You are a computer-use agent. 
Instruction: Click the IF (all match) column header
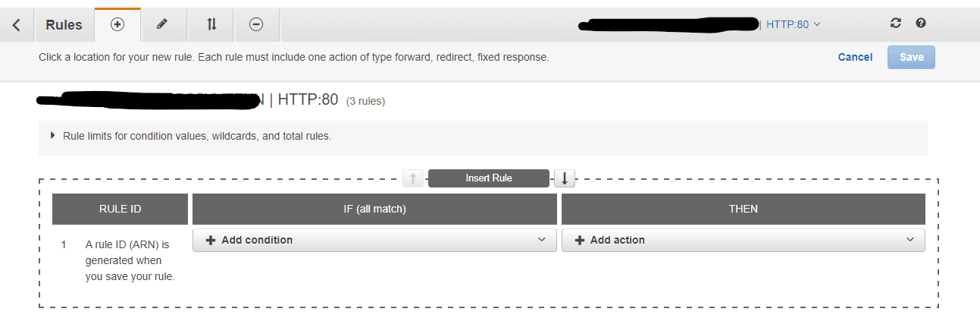374,209
